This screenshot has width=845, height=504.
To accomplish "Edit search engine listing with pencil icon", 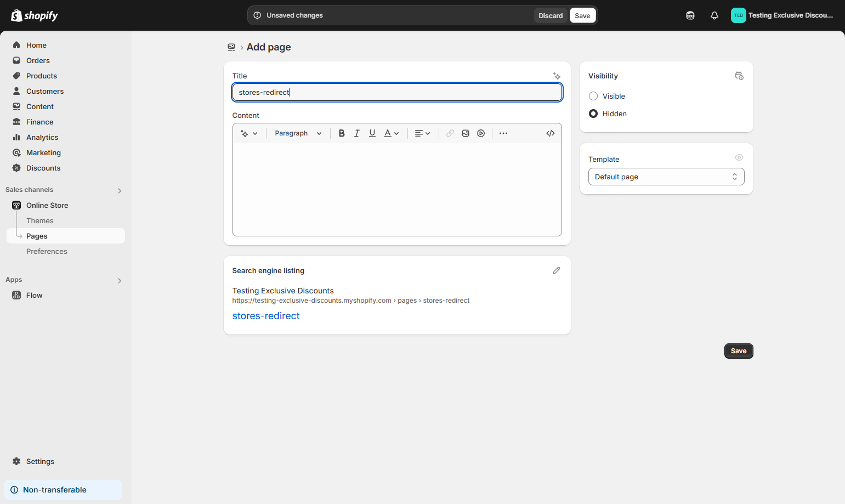I will (557, 270).
